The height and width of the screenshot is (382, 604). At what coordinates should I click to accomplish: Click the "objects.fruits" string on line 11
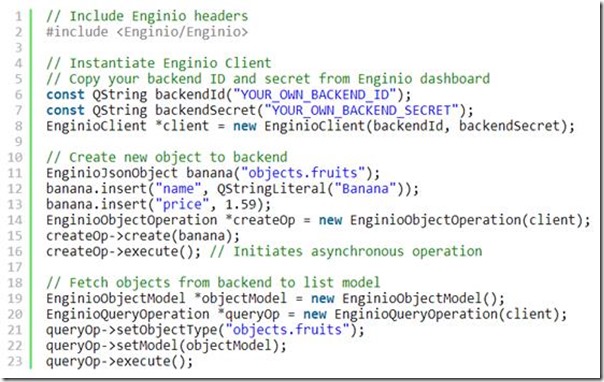pyautogui.click(x=303, y=173)
